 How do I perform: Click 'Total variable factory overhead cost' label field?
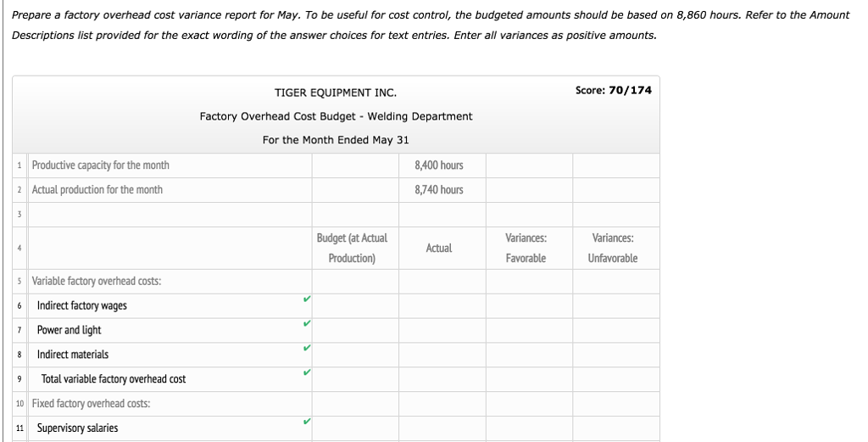[170, 379]
